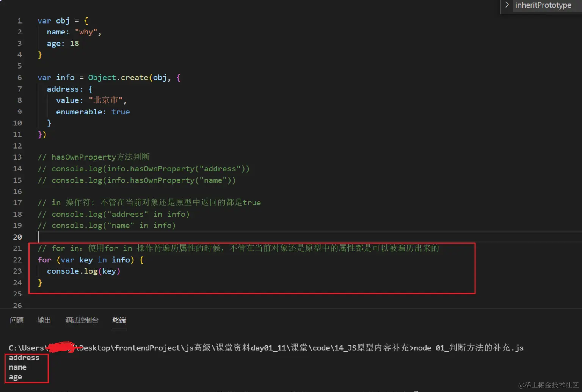Click line number 22 in the gutter
582x392 pixels.
pyautogui.click(x=17, y=260)
